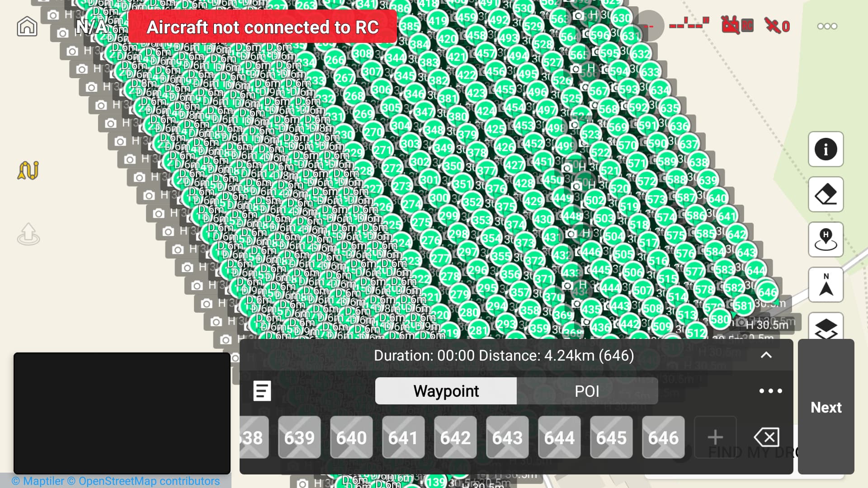Switch to POI mode

tap(587, 391)
